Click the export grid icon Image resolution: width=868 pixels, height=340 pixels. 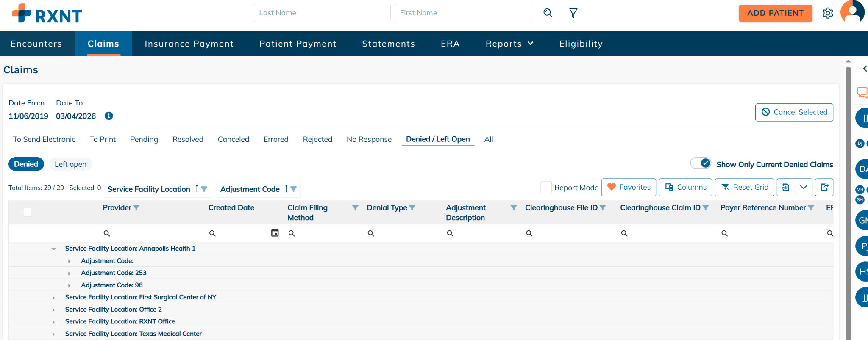pos(824,187)
